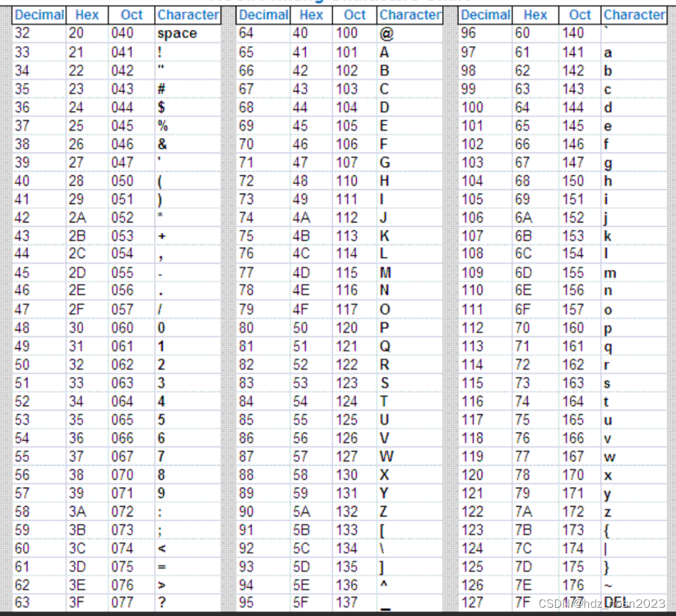Select hex value 77 cell

click(x=535, y=457)
